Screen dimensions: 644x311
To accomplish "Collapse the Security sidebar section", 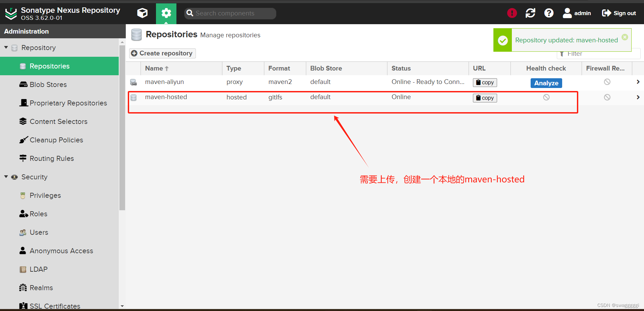I will pos(6,177).
